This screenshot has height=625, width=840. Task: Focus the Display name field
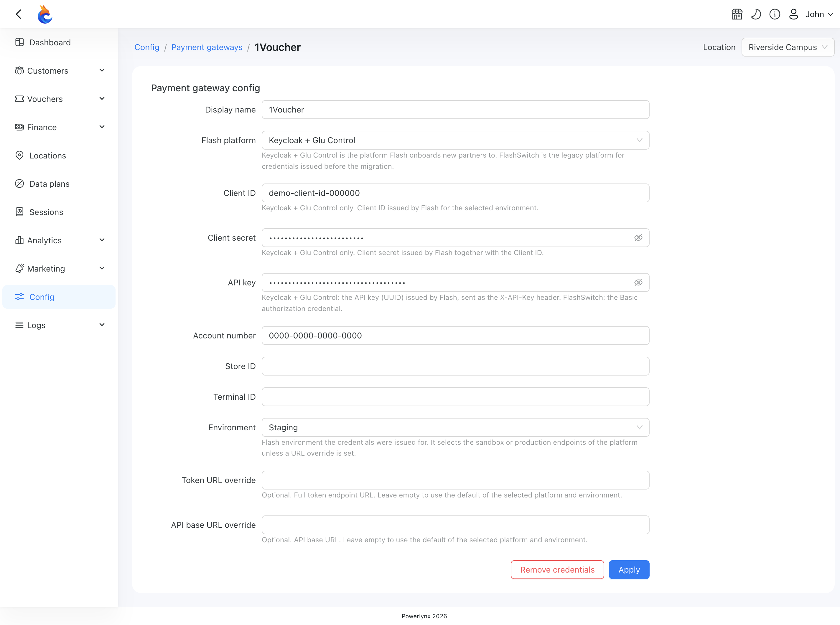point(455,110)
